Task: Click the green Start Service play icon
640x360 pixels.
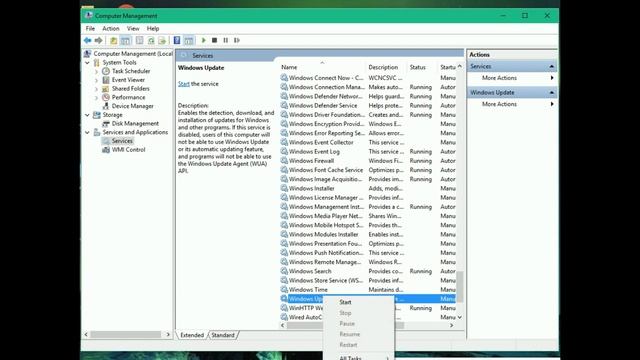Action: pos(204,40)
